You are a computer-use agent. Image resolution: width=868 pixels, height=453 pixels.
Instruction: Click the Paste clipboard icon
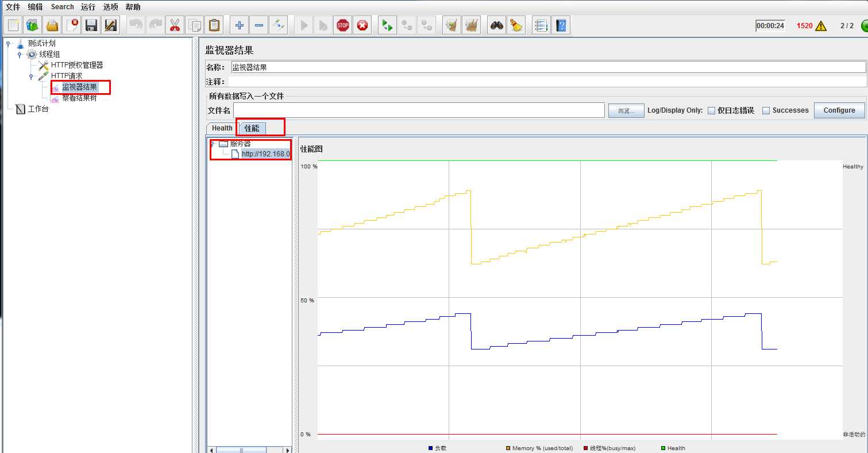tap(214, 25)
